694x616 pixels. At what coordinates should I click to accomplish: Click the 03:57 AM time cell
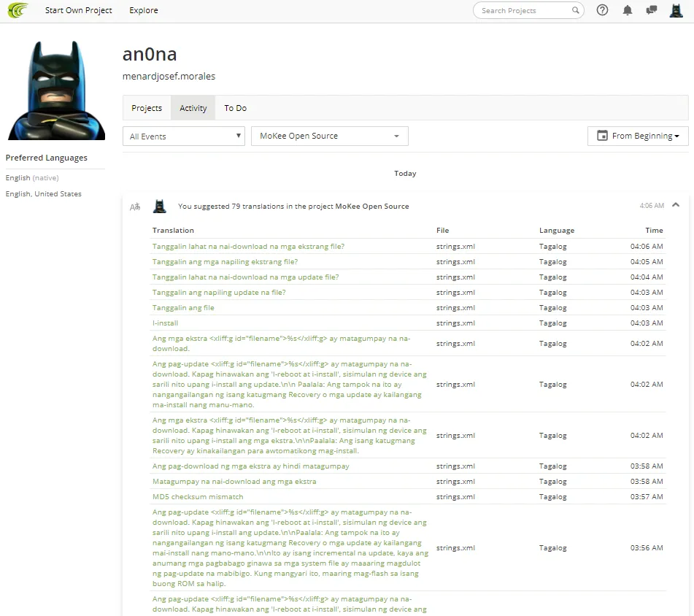(x=647, y=497)
